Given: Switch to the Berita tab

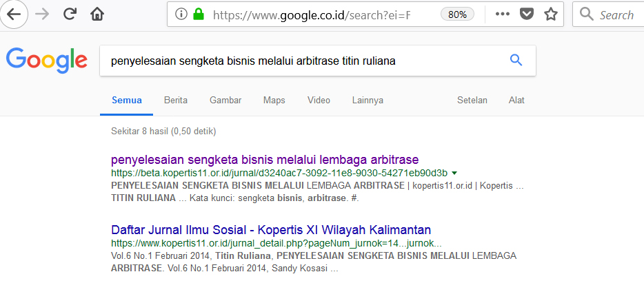Looking at the screenshot, I should point(176,100).
